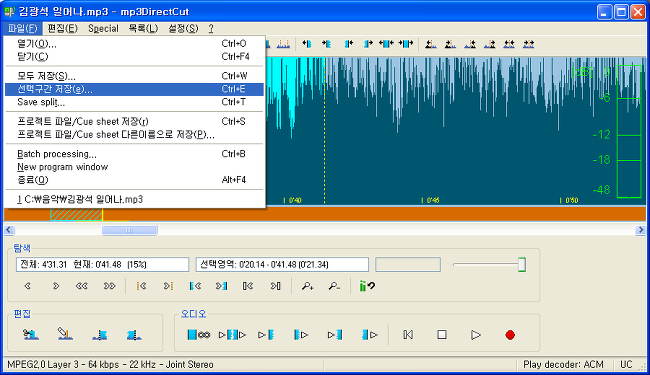Image resolution: width=650 pixels, height=375 pixels.
Task: Click the scrollbar left arrow
Action: (x=9, y=230)
